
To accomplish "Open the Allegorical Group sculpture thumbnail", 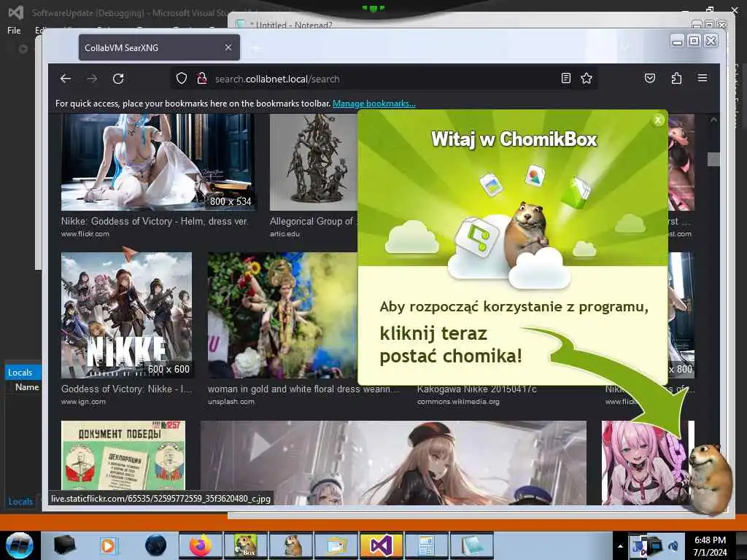I will click(x=314, y=162).
